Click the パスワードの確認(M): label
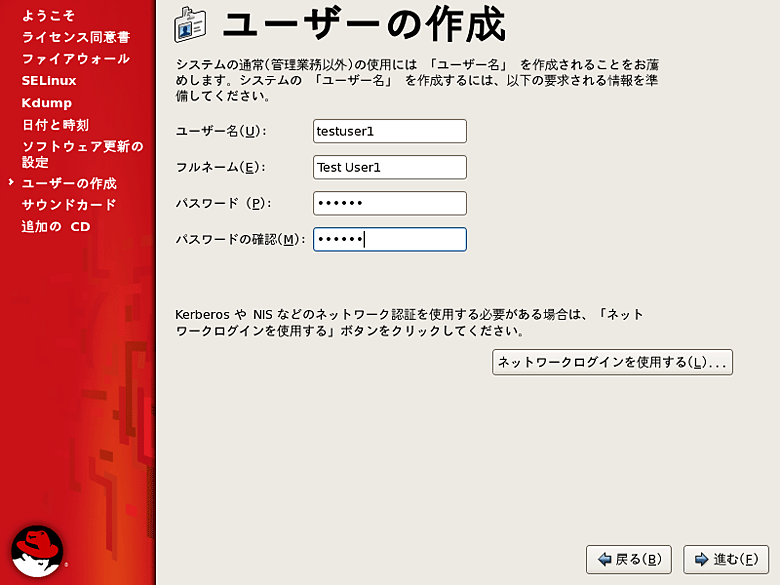Image resolution: width=780 pixels, height=585 pixels. 240,239
